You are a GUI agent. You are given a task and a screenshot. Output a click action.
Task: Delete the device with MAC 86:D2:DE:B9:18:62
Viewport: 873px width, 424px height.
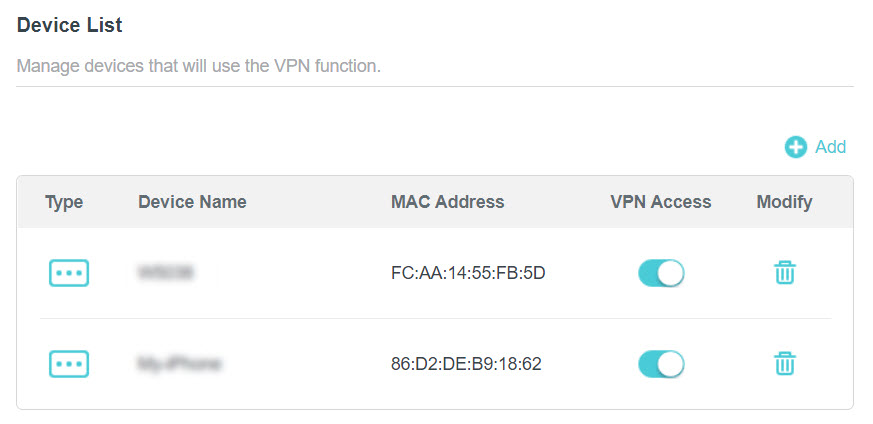[785, 364]
